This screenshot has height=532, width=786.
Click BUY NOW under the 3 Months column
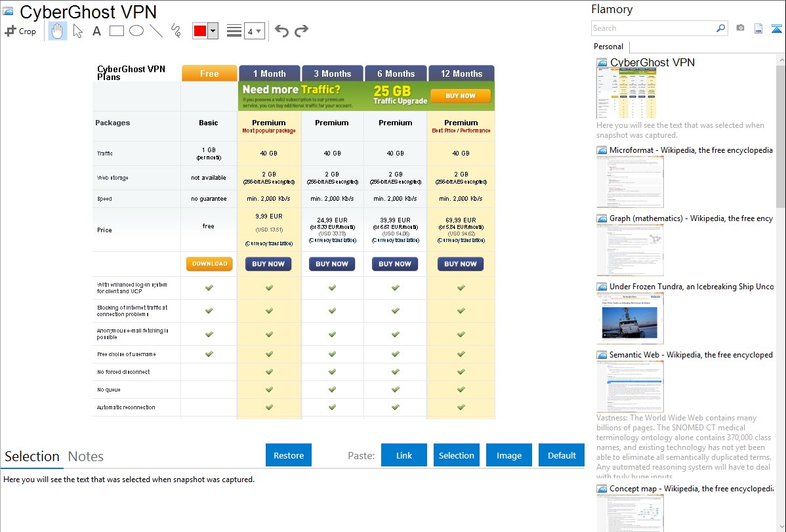(332, 264)
